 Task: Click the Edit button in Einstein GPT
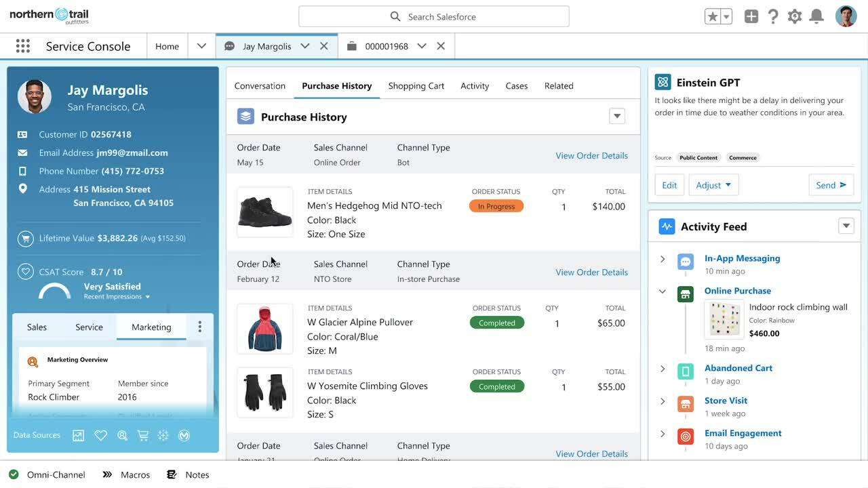click(x=669, y=184)
